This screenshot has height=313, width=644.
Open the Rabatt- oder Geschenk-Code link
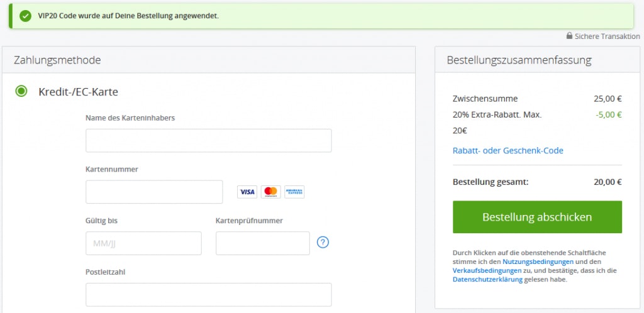tap(508, 151)
